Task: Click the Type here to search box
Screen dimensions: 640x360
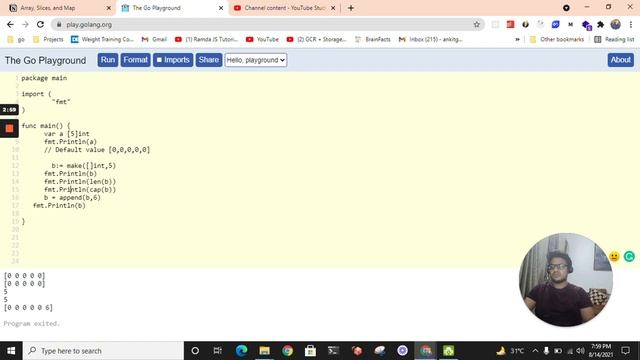Action: click(x=103, y=351)
